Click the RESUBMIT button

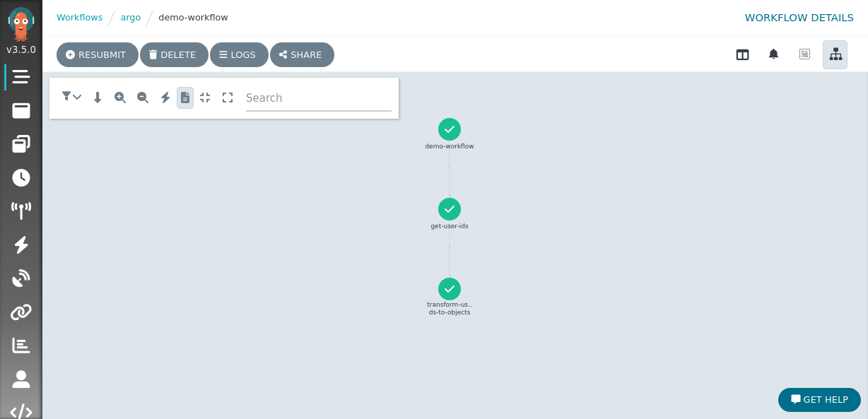(97, 54)
